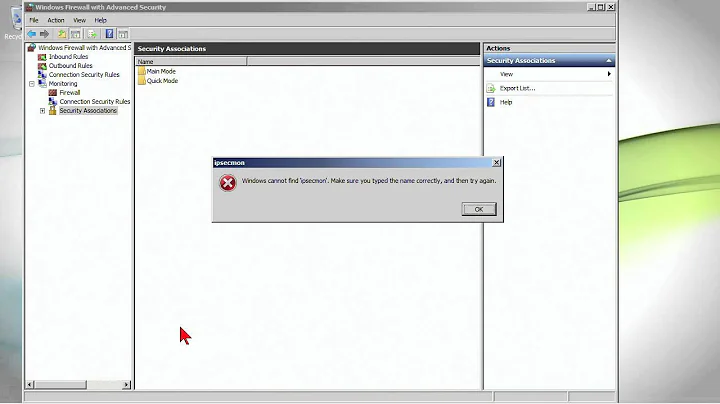Click the Export List toolbar icon
Viewport: 720px width, 404px height.
coord(92,34)
